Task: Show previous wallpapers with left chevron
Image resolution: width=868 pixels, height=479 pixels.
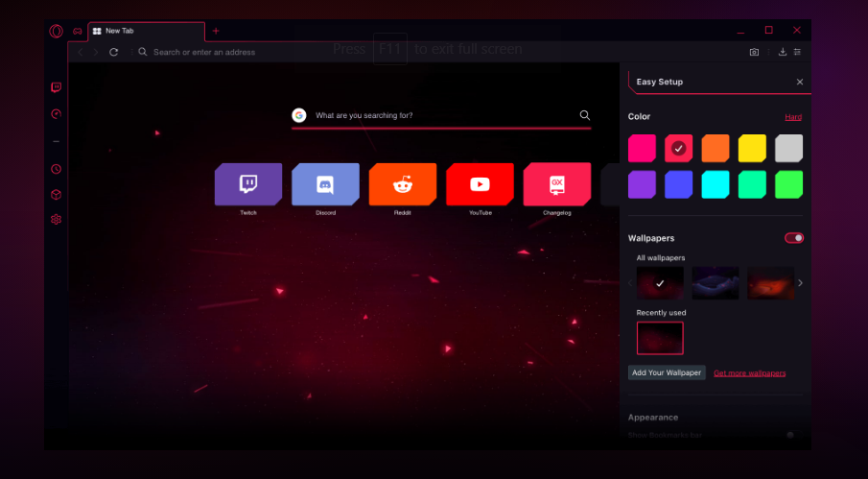Action: click(x=630, y=283)
